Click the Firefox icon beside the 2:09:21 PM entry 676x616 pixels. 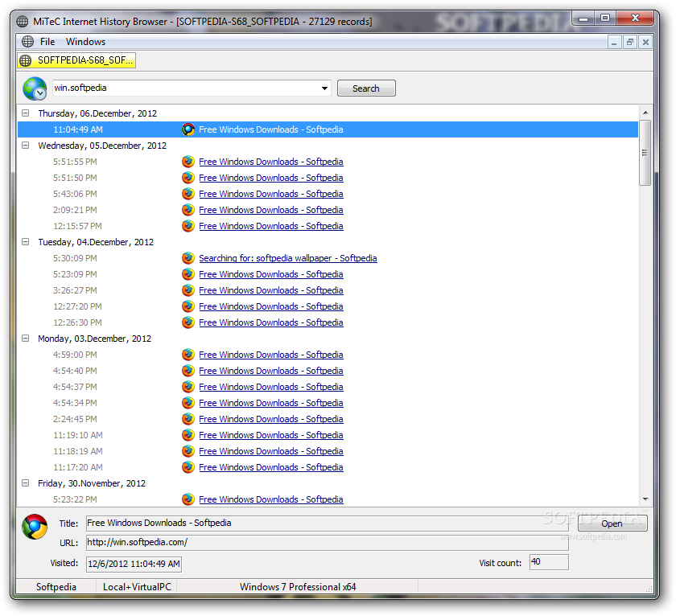pos(188,210)
